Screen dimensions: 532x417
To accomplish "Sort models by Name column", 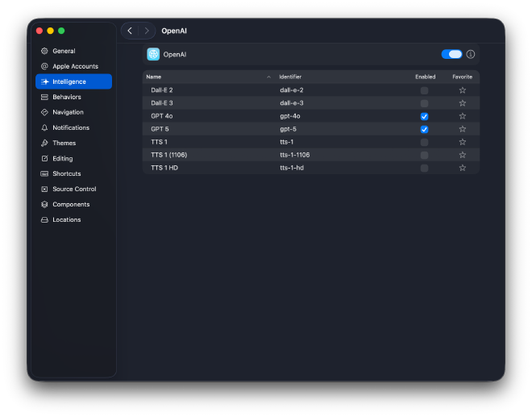I will click(x=209, y=77).
